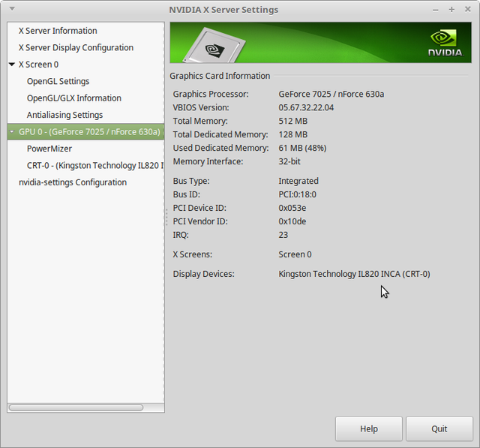The image size is (480, 448).
Task: Click the Help button
Action: (369, 428)
